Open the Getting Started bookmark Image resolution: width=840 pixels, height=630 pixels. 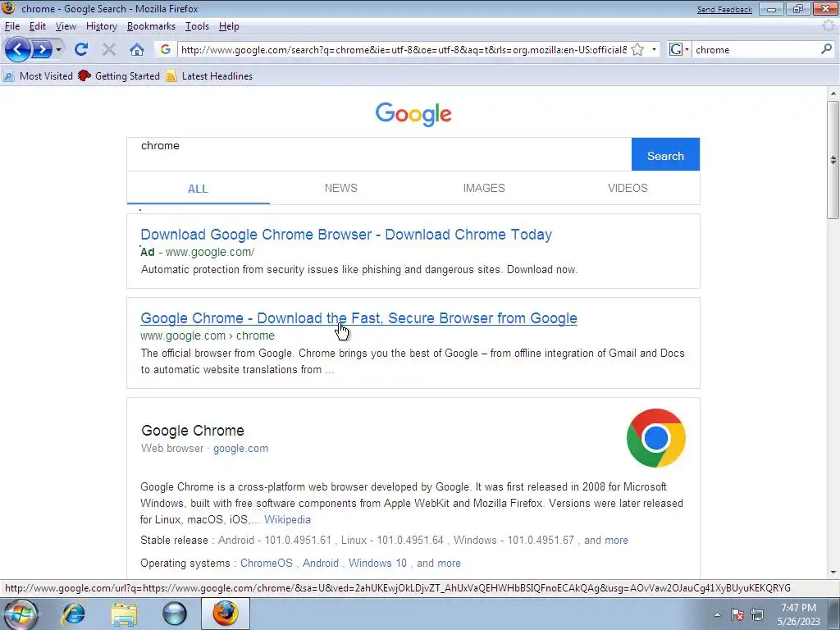click(x=119, y=76)
